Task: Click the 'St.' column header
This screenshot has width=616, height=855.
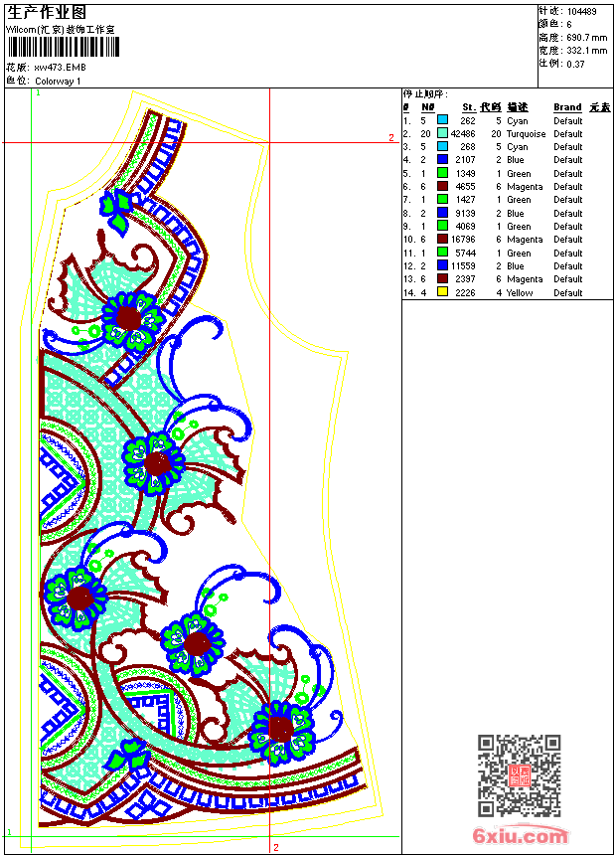Action: pyautogui.click(x=469, y=107)
